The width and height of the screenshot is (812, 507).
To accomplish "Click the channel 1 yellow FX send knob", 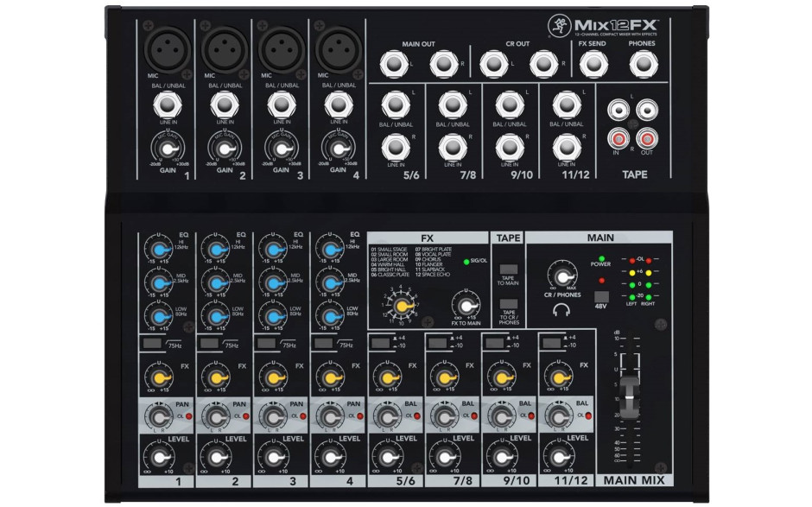I will (x=158, y=377).
